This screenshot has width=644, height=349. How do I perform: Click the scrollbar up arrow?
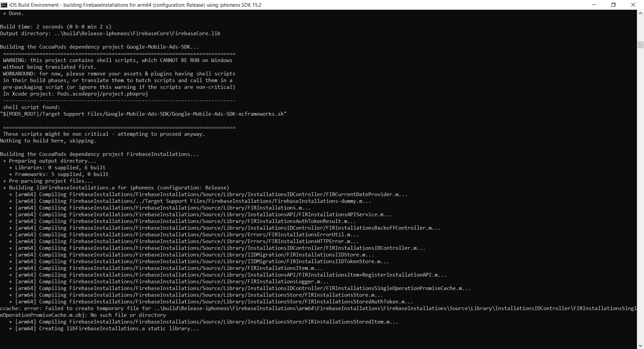(640, 13)
